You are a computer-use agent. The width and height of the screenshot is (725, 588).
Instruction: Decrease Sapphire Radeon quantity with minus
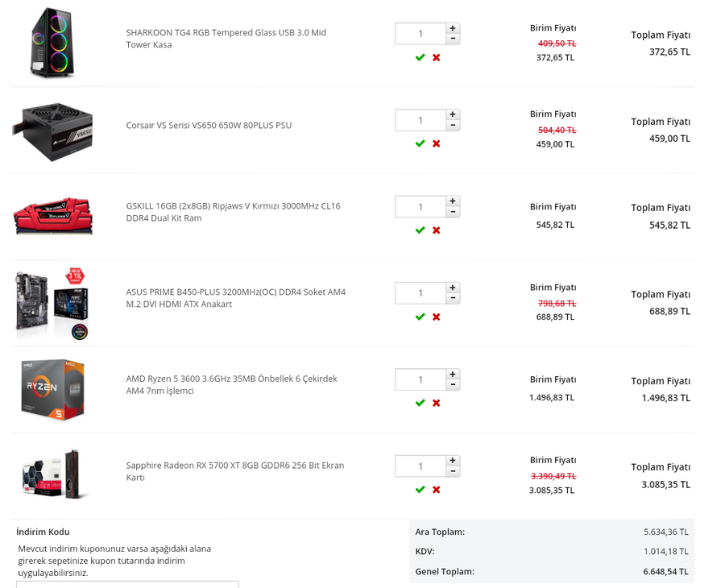click(453, 471)
